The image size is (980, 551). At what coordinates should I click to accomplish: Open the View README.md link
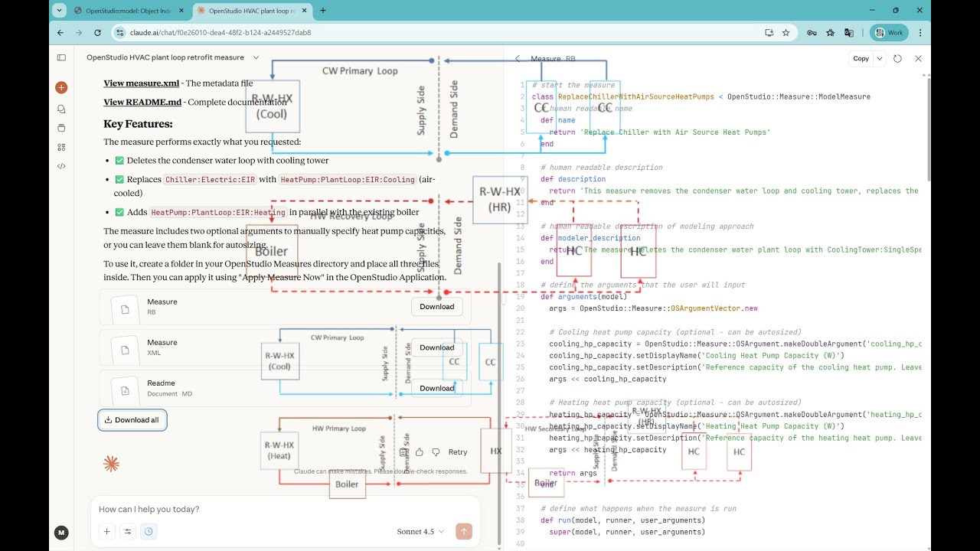[142, 102]
